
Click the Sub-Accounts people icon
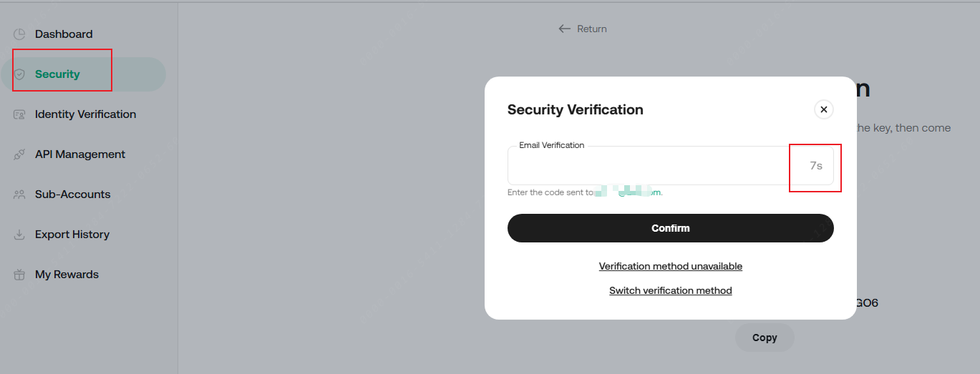point(19,195)
